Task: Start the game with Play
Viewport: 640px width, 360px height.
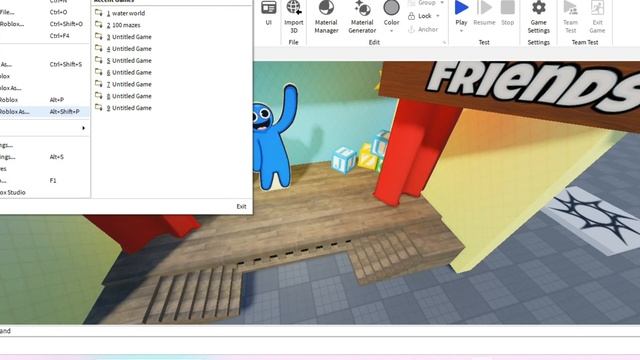Action: (x=461, y=12)
